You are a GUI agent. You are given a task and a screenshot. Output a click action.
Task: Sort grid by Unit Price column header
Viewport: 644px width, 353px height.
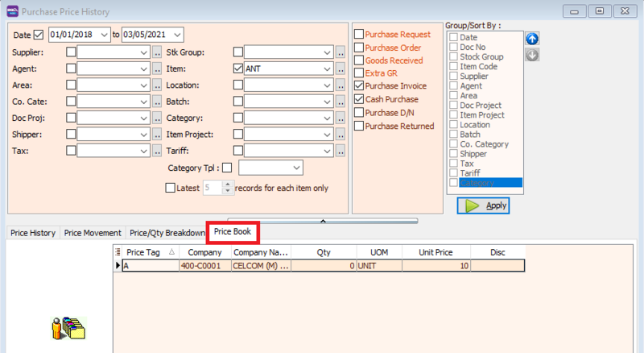coord(436,252)
